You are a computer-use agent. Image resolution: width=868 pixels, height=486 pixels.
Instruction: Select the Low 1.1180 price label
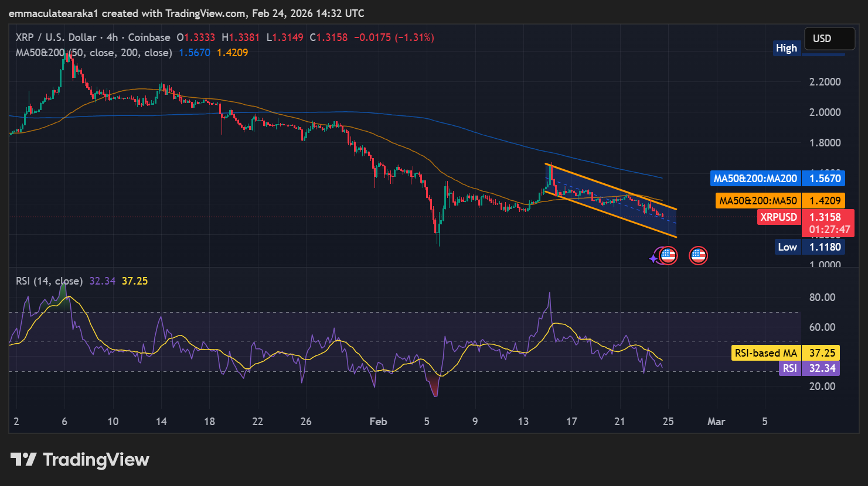coord(811,247)
